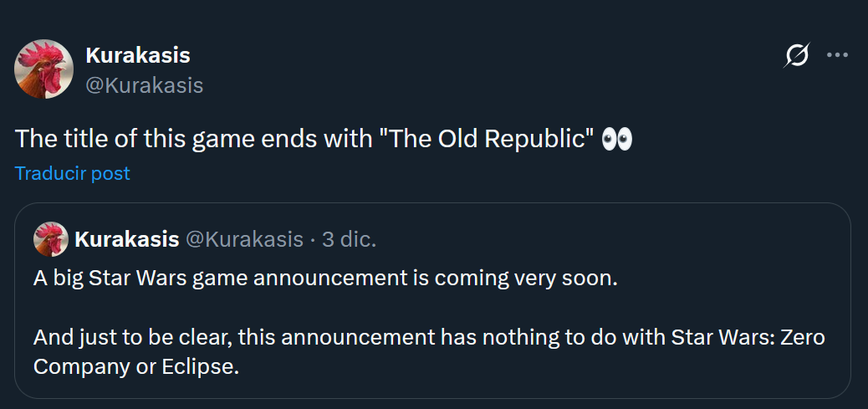The height and width of the screenshot is (409, 868).
Task: Click the word "announcement" in the quote's first line
Action: tap(330, 279)
